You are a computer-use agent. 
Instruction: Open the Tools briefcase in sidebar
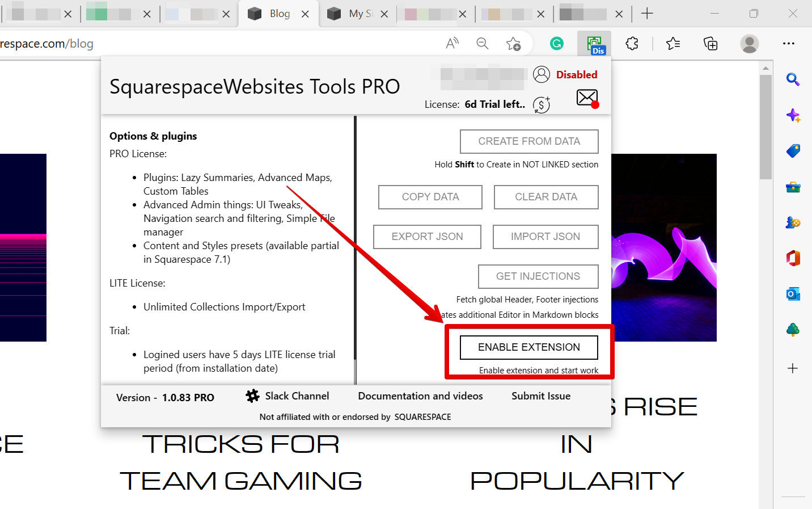coord(793,187)
